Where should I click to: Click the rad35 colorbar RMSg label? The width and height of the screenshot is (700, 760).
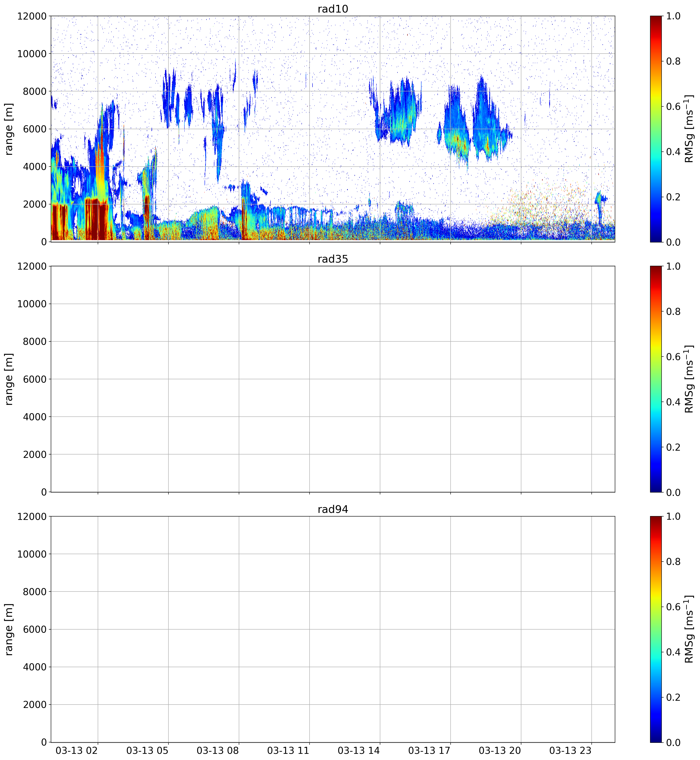(x=689, y=379)
